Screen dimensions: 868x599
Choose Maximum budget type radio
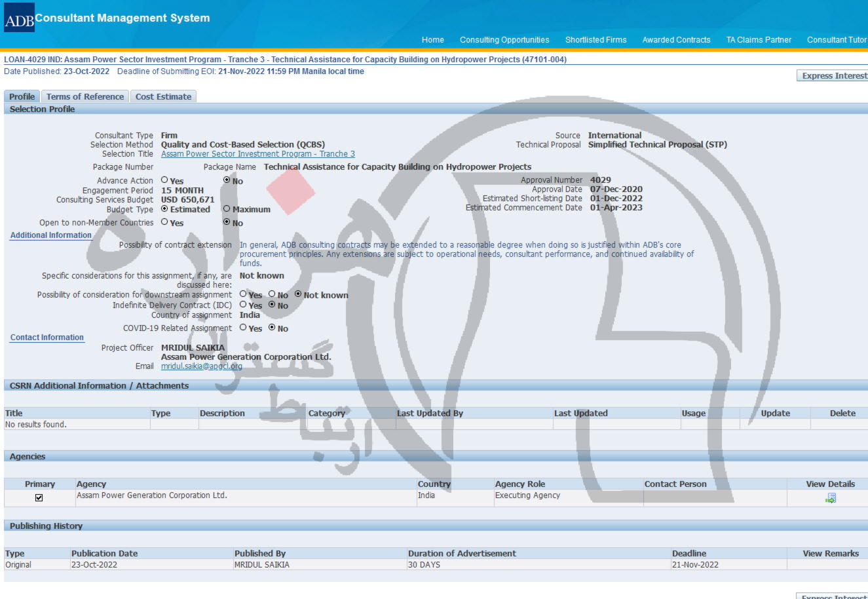click(227, 209)
